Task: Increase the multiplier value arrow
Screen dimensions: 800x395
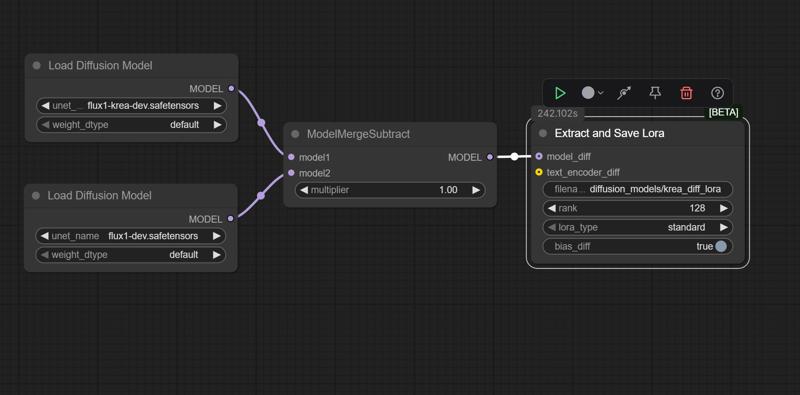Action: coord(476,190)
